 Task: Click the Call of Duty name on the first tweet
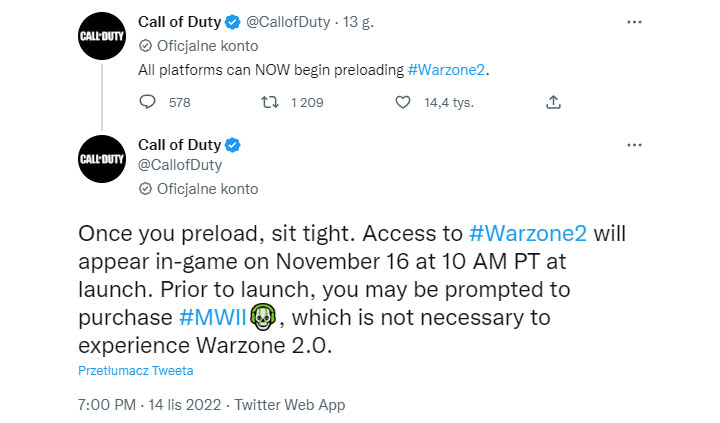coord(180,22)
